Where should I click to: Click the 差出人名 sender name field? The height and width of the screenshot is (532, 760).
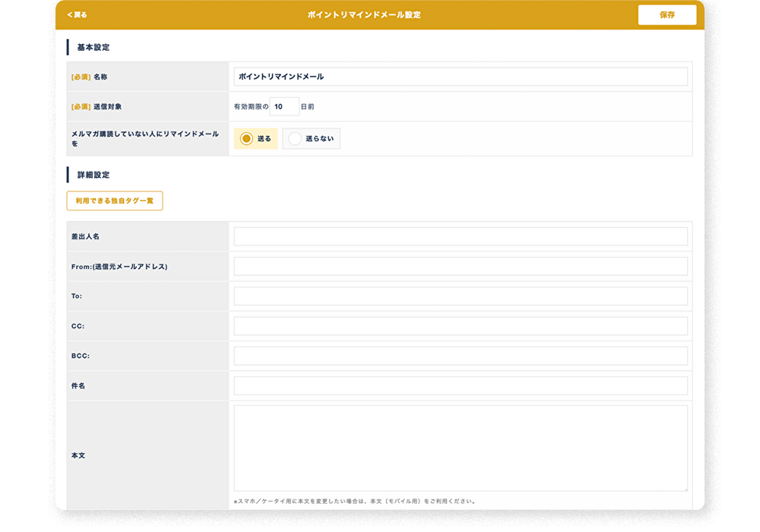click(x=461, y=237)
